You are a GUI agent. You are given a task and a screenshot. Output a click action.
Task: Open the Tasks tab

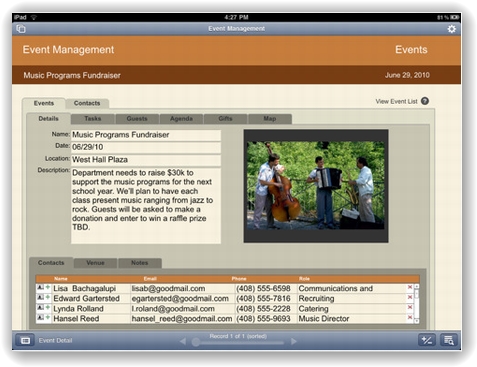click(93, 119)
